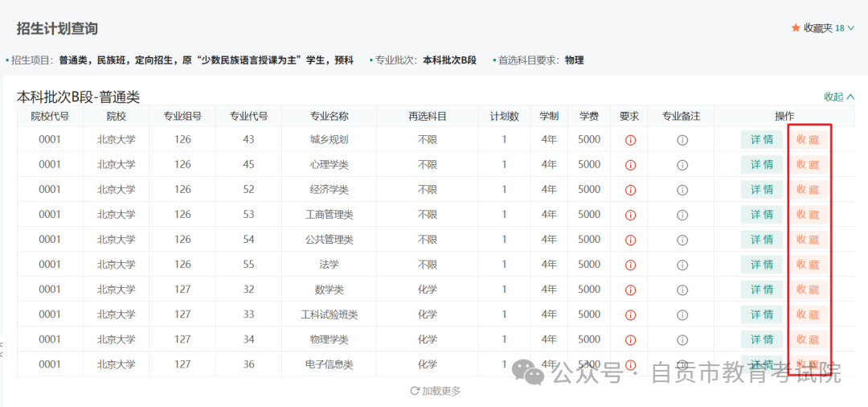Image resolution: width=868 pixels, height=407 pixels.
Task: Click 收藏 for 公共管理类
Action: (808, 239)
